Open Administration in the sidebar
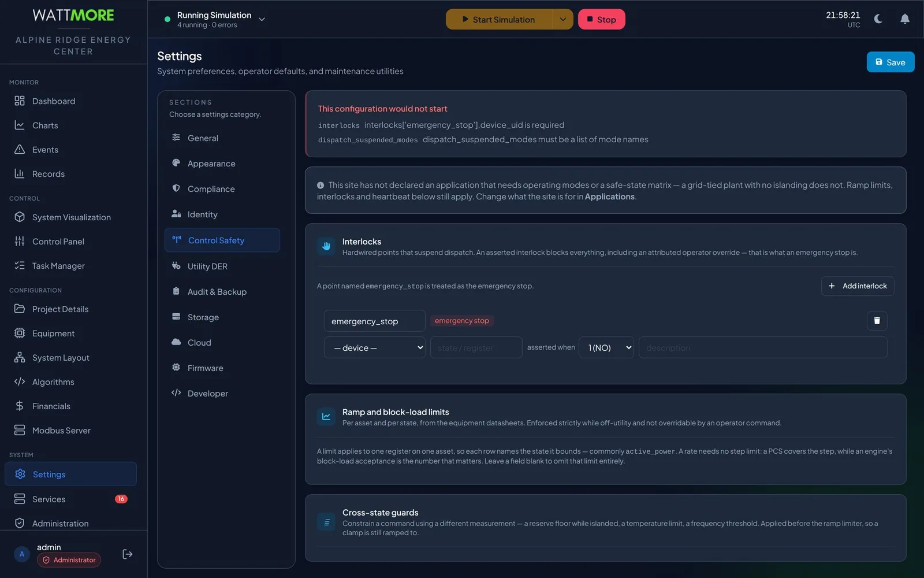 [70, 524]
